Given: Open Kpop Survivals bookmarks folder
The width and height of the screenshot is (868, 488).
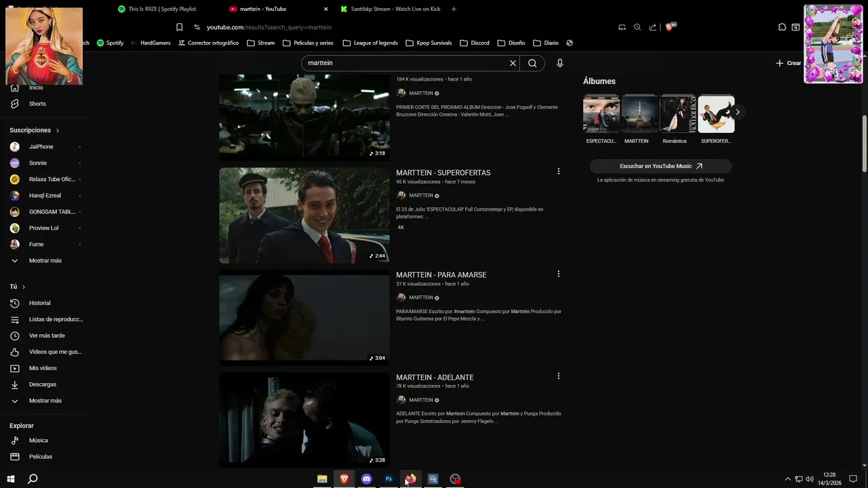Looking at the screenshot, I should pos(429,43).
